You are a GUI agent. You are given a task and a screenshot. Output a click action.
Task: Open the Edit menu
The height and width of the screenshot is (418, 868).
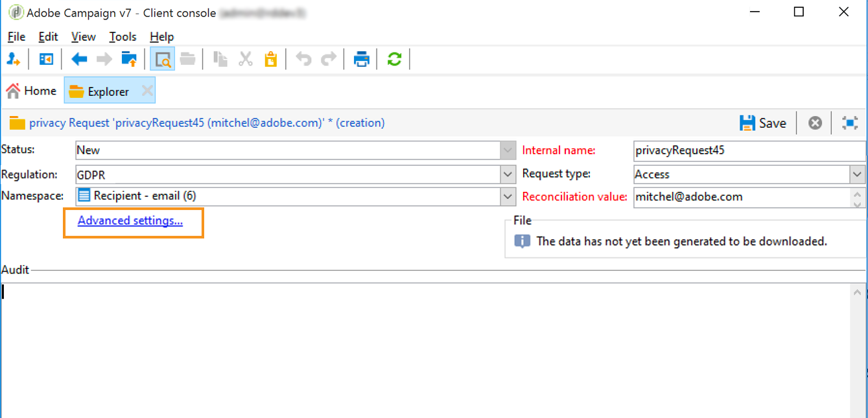tap(48, 37)
